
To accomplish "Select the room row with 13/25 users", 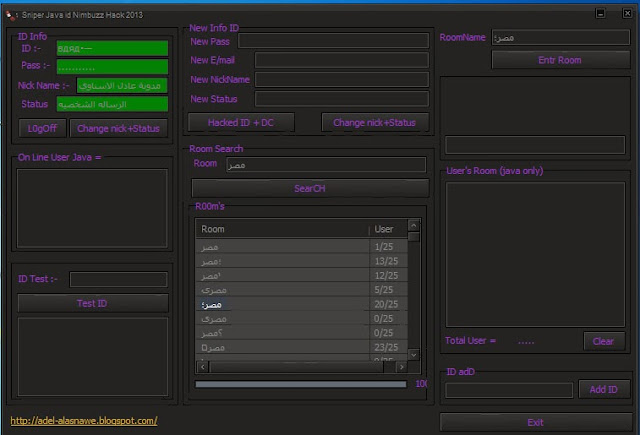I will pyautogui.click(x=302, y=261).
